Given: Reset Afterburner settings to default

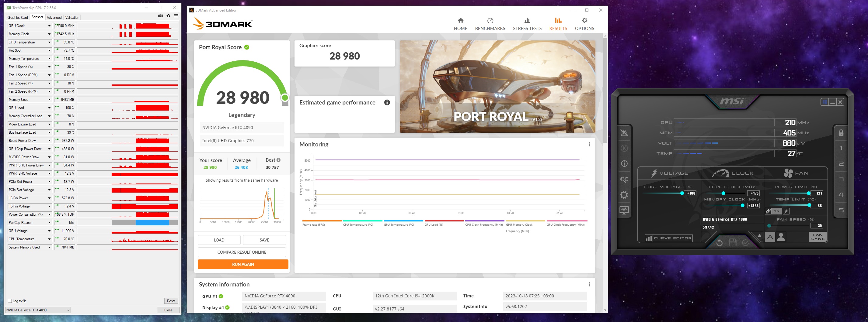Looking at the screenshot, I should (720, 242).
